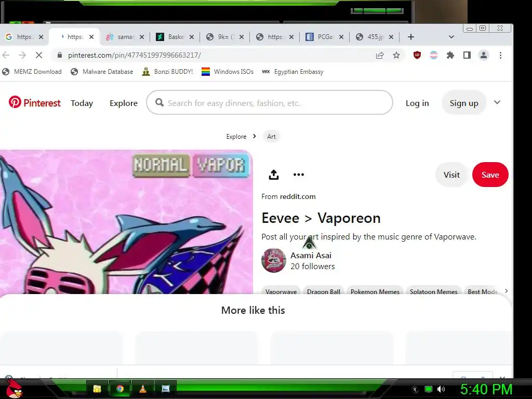
Task: Click the Art breadcrumb chip
Action: [271, 137]
